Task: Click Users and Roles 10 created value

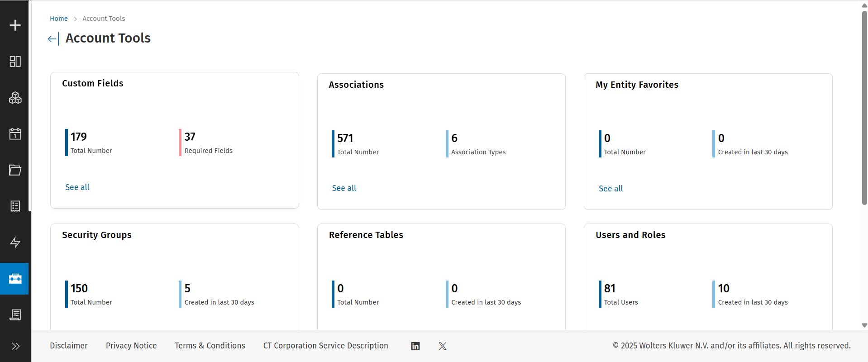Action: (x=724, y=288)
